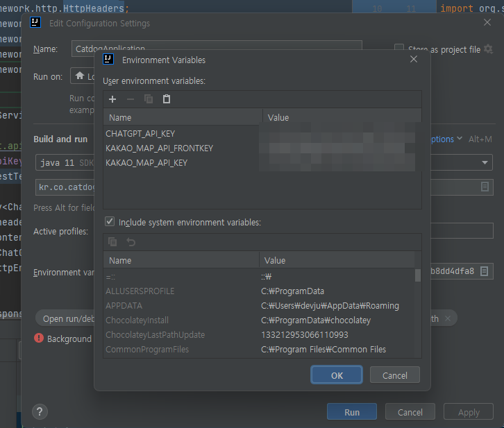Click the Apply button
The image size is (504, 428).
click(469, 411)
